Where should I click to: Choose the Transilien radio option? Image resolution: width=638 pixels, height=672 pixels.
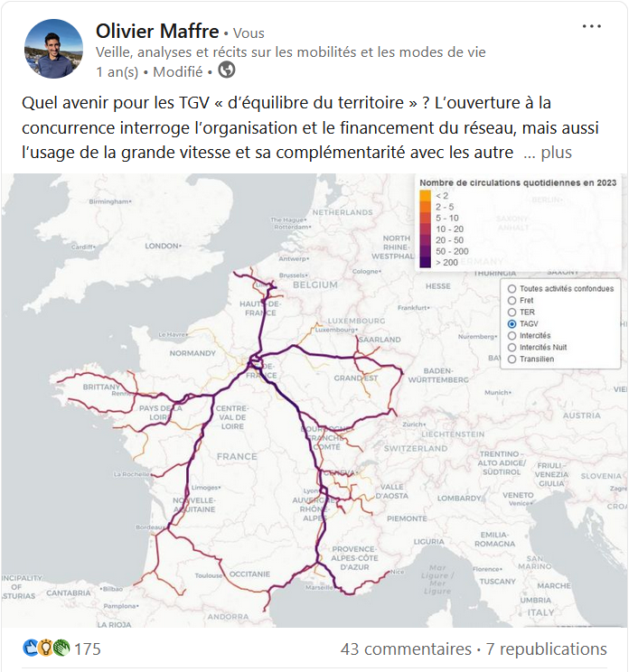512,359
